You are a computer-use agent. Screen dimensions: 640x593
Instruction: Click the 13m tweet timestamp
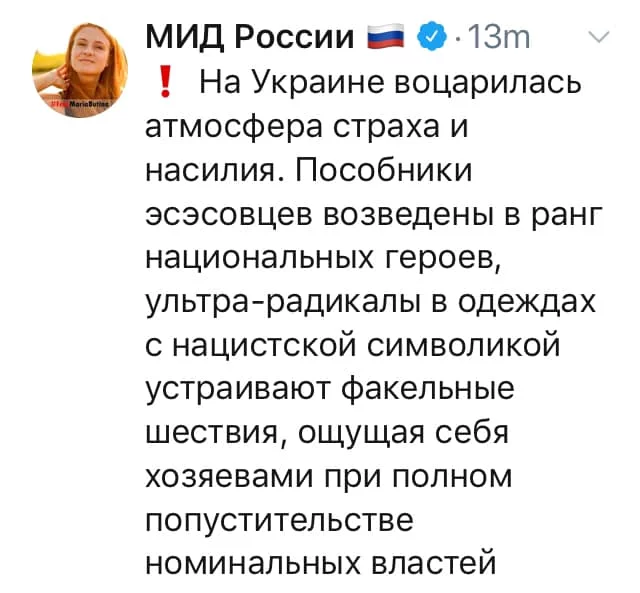tap(498, 38)
